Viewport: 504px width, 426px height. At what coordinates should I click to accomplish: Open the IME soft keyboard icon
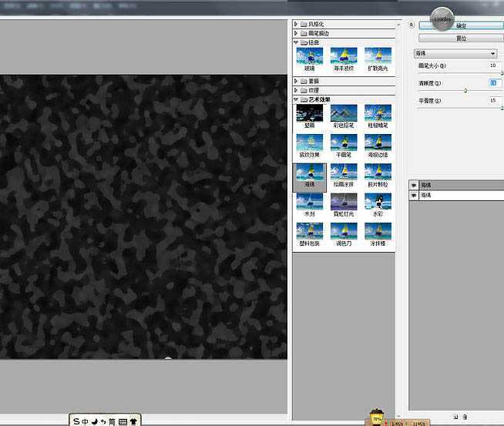click(123, 421)
